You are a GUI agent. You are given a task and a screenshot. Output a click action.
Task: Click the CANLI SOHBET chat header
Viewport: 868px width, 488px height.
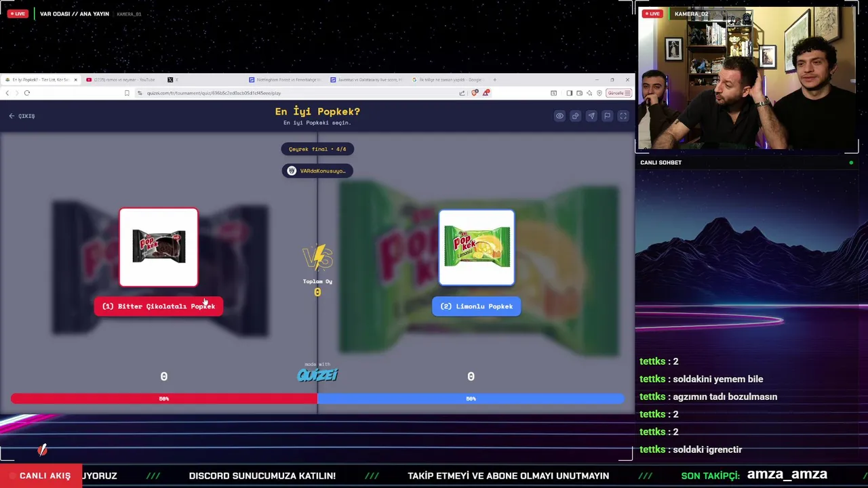661,163
